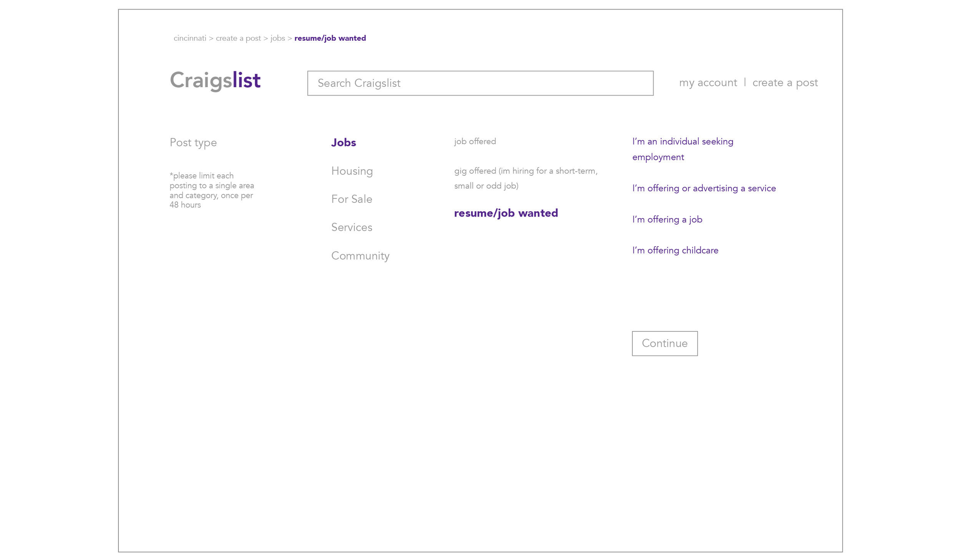Pick the Community category
Viewport: 961px width, 560px height.
click(x=360, y=256)
